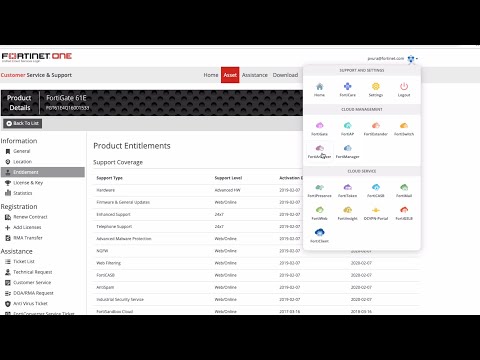Click the Back To List button

pyautogui.click(x=23, y=123)
